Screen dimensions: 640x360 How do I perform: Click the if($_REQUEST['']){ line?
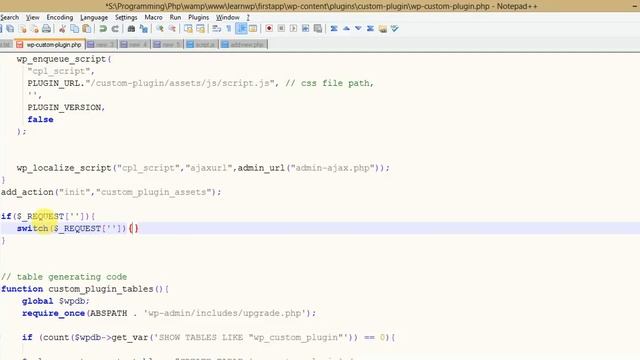48,216
